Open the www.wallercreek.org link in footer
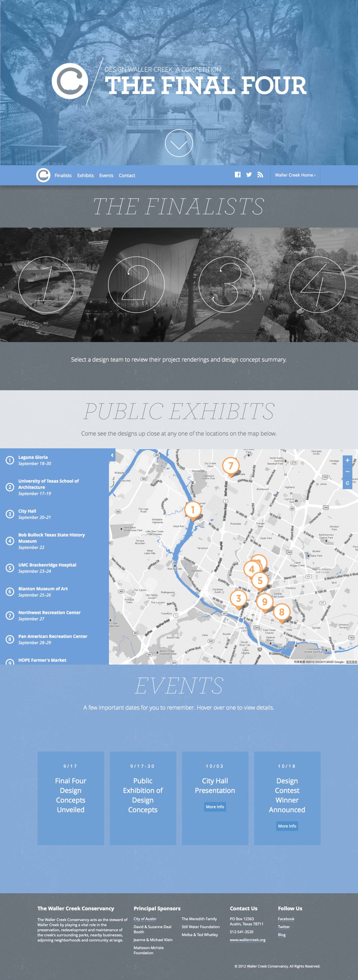This screenshot has width=358, height=980. (247, 940)
